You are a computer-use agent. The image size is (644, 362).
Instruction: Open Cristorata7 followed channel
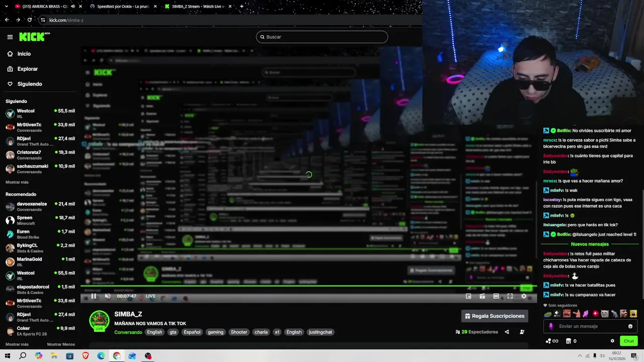pyautogui.click(x=40, y=155)
